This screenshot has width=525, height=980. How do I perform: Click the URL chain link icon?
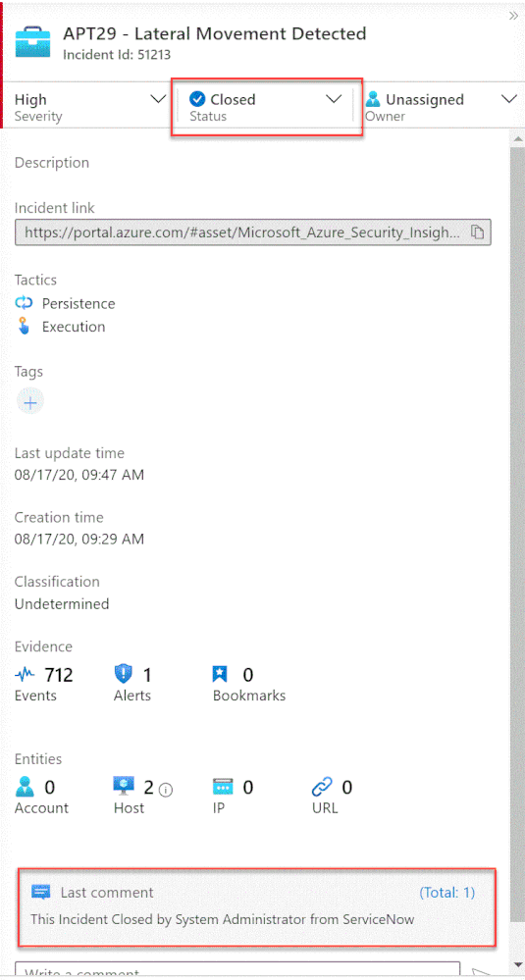click(323, 787)
